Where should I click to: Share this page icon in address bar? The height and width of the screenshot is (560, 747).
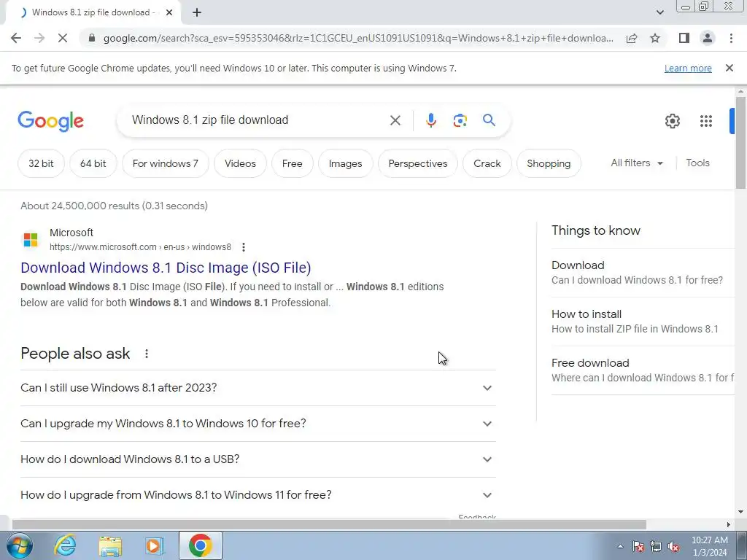(x=632, y=38)
